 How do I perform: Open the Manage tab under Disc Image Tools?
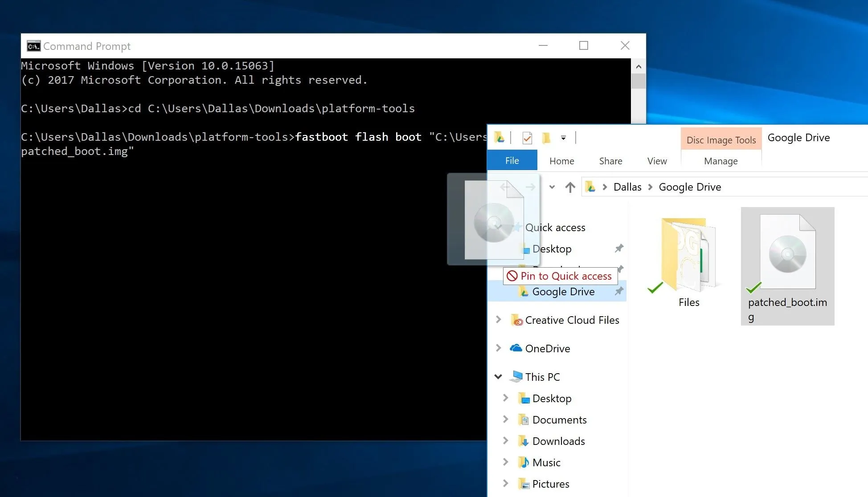(721, 161)
